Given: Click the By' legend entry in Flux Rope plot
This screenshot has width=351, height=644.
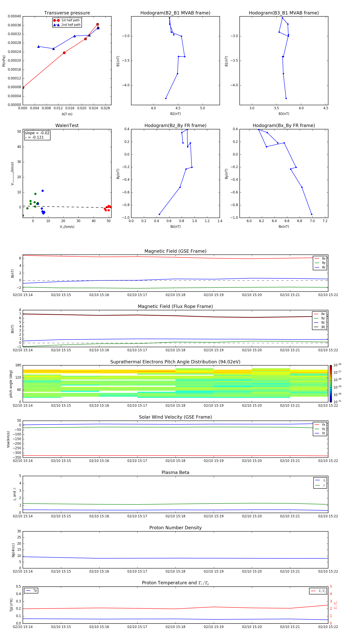Looking at the screenshot, I should tap(320, 318).
